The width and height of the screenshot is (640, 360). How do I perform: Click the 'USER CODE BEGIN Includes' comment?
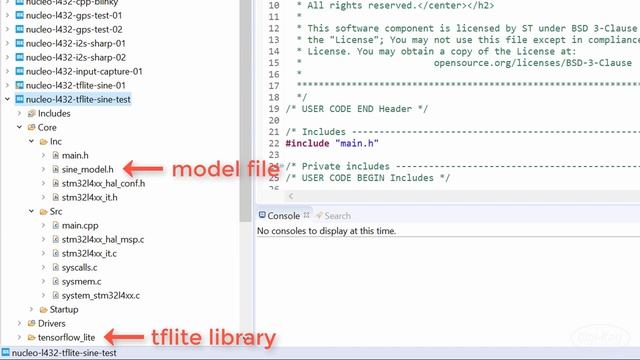(367, 178)
